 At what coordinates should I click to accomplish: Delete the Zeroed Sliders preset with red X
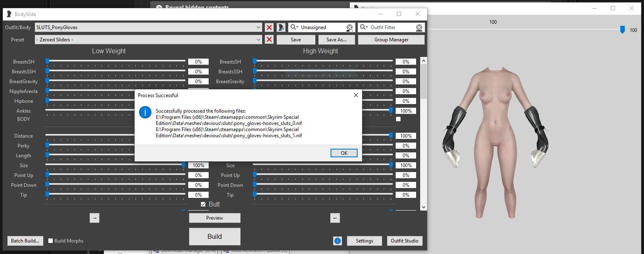[269, 40]
